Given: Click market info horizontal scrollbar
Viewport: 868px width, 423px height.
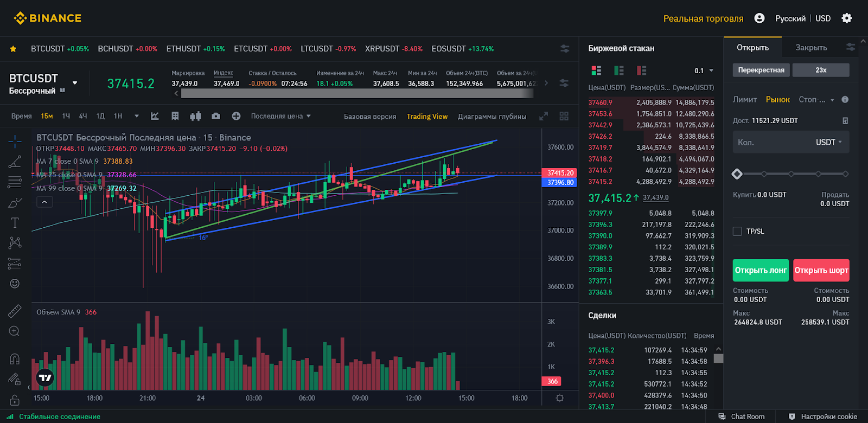Looking at the screenshot, I should click(x=357, y=94).
